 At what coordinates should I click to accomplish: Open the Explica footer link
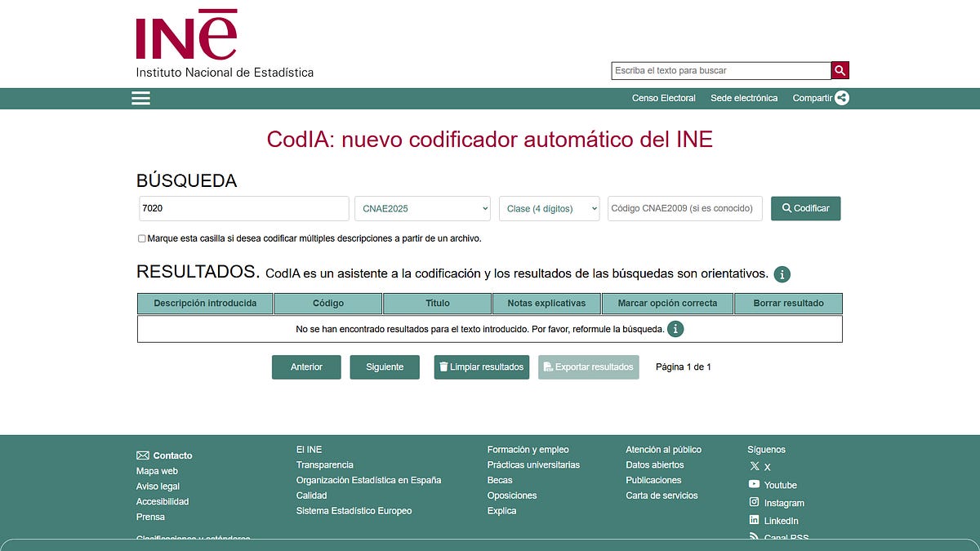click(x=501, y=511)
